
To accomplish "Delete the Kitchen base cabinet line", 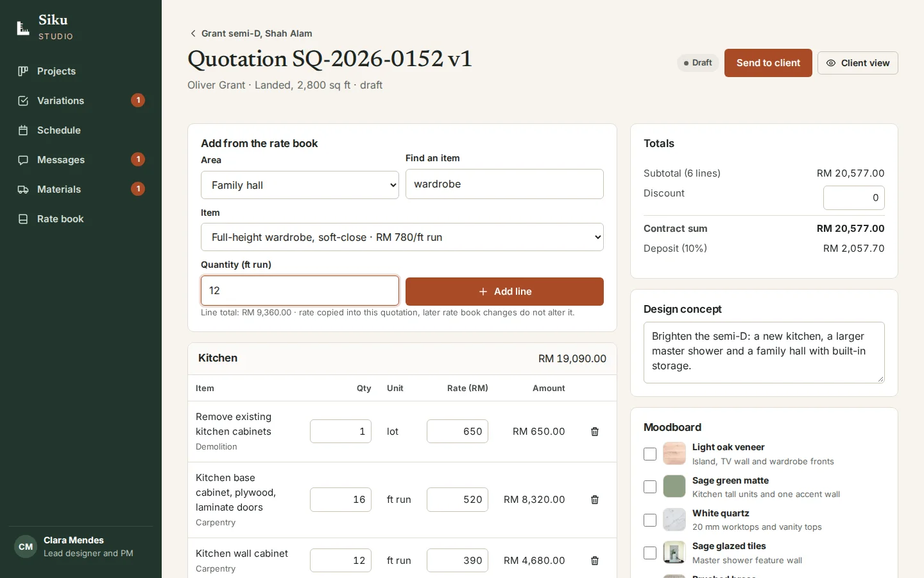I will click(595, 500).
